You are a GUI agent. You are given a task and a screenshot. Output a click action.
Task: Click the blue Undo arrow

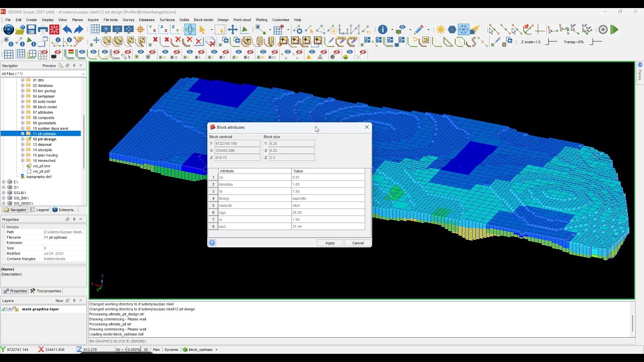point(67,30)
